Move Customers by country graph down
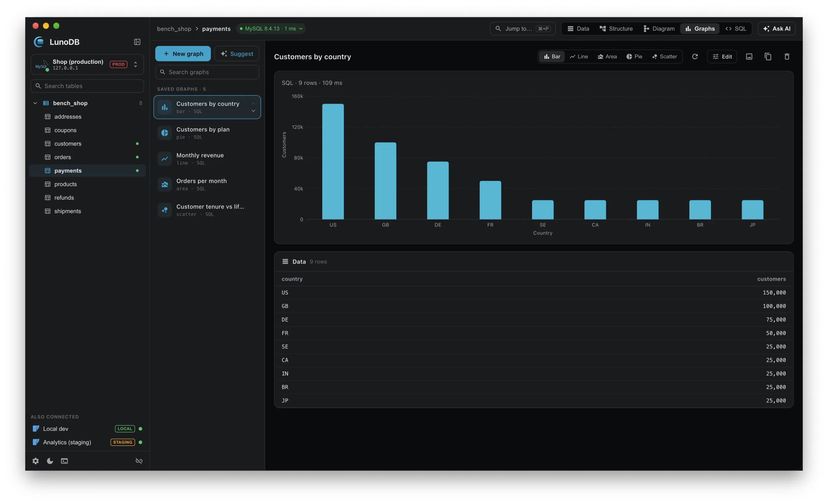This screenshot has width=828, height=504. pos(253,111)
